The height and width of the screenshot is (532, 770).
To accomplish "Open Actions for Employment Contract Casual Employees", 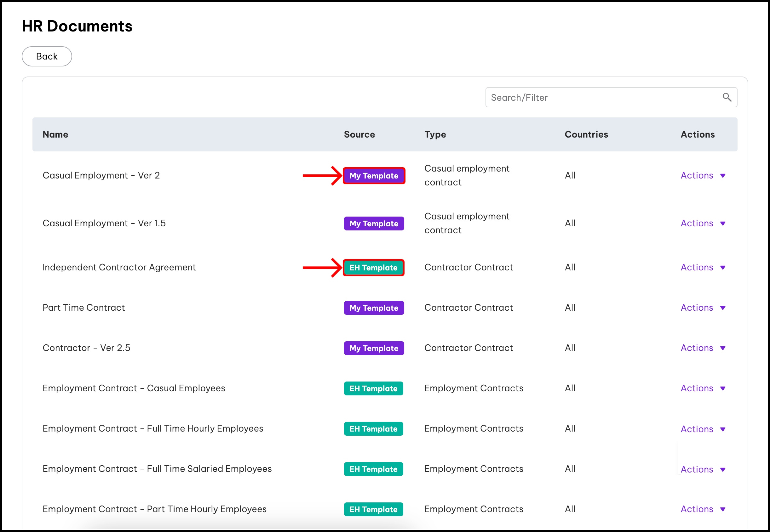I will pos(703,388).
